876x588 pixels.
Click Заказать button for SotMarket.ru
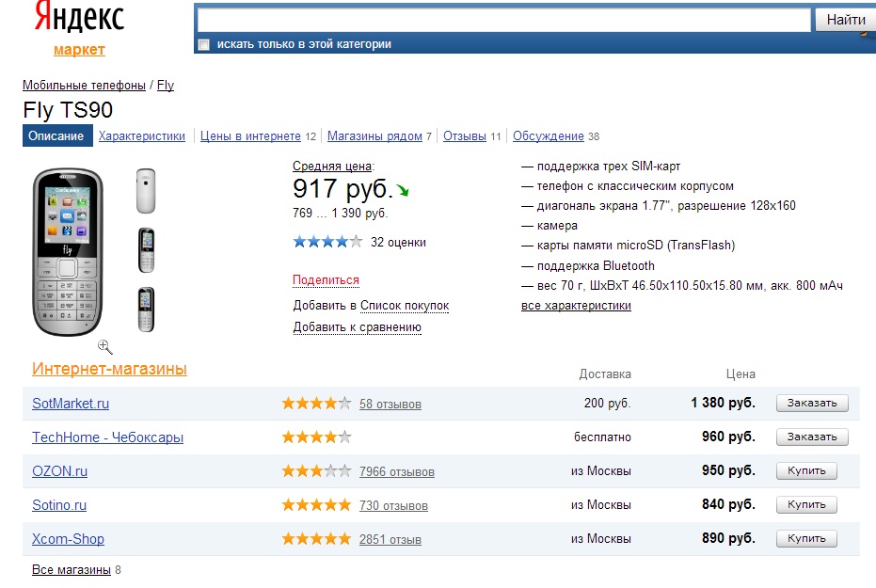pyautogui.click(x=812, y=403)
